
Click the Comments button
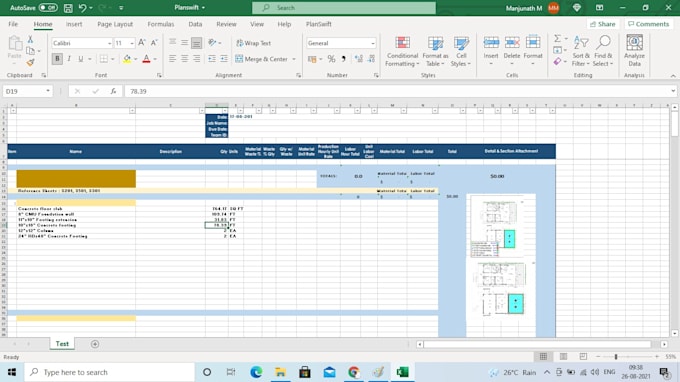[648, 24]
